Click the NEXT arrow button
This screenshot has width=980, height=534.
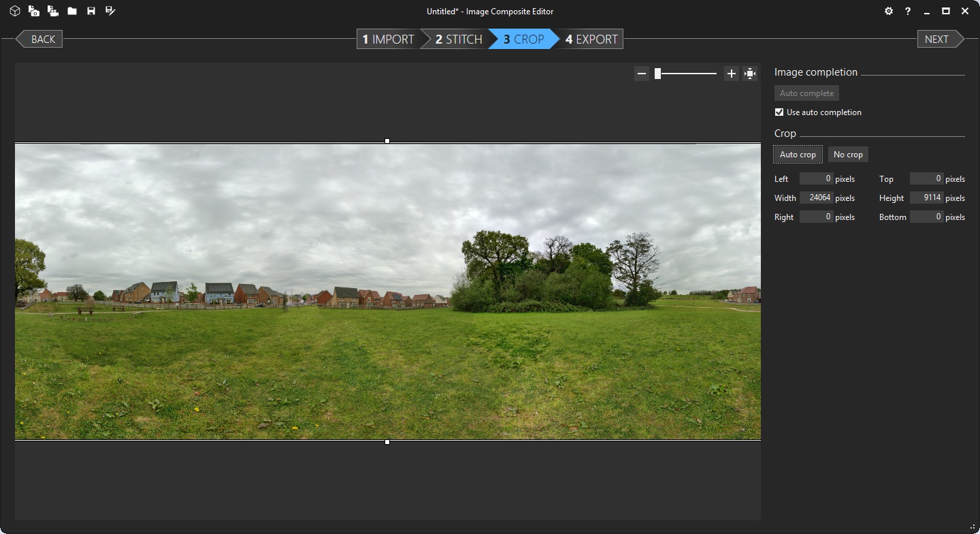[939, 40]
